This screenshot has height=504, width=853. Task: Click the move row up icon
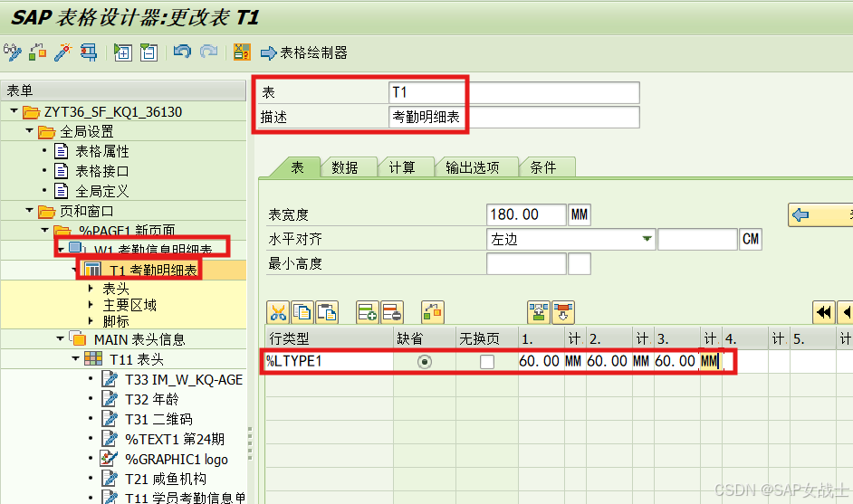click(539, 312)
